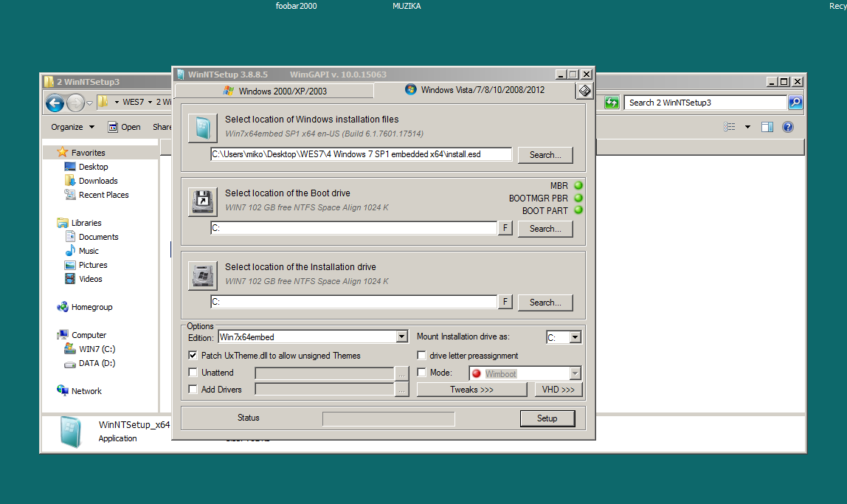Open the recent locations arrow next to Forward
847x504 pixels.
pos(90,103)
